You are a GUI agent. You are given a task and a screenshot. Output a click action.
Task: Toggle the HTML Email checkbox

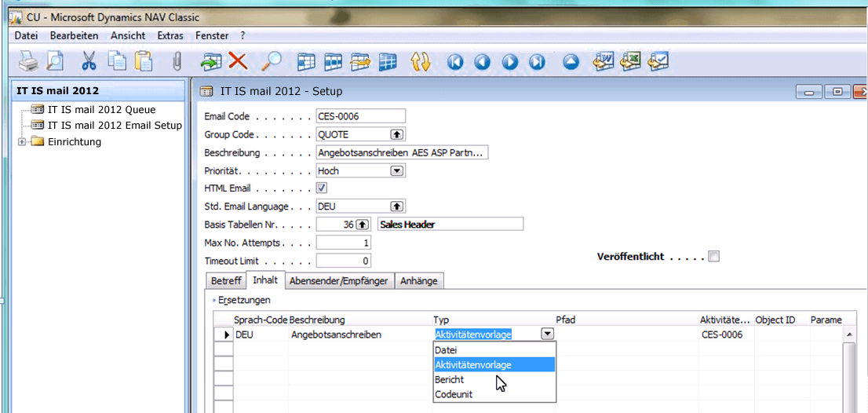(x=321, y=188)
